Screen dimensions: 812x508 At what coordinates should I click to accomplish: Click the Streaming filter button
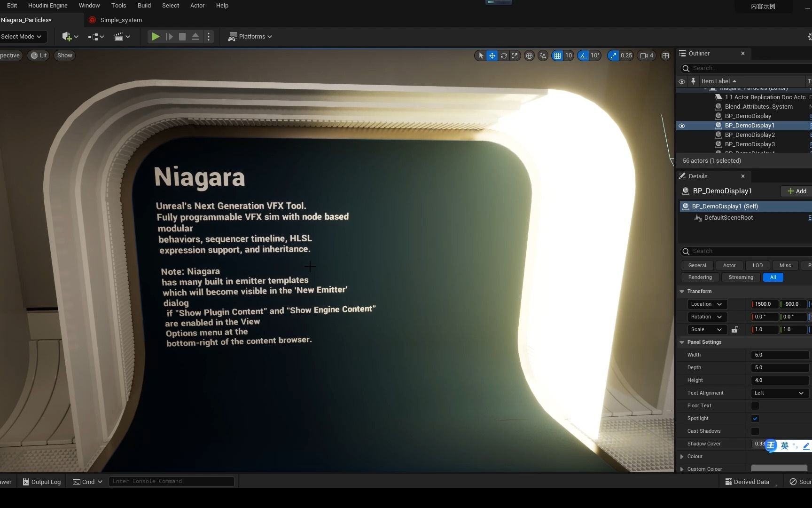(x=741, y=277)
